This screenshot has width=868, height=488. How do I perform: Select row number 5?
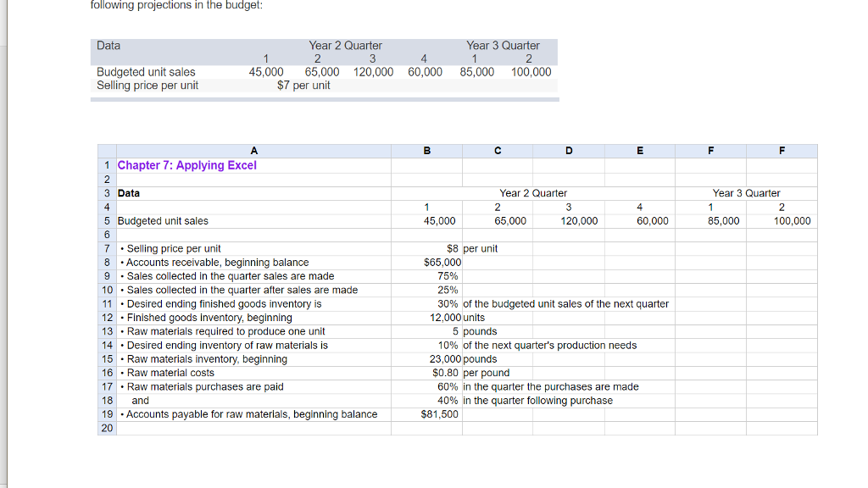coord(106,220)
